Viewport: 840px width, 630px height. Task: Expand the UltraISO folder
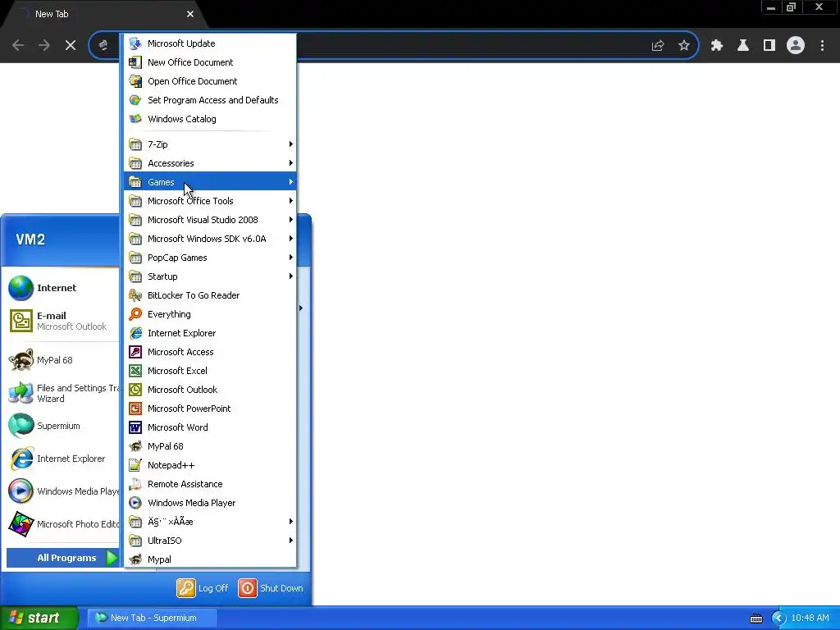coord(210,541)
